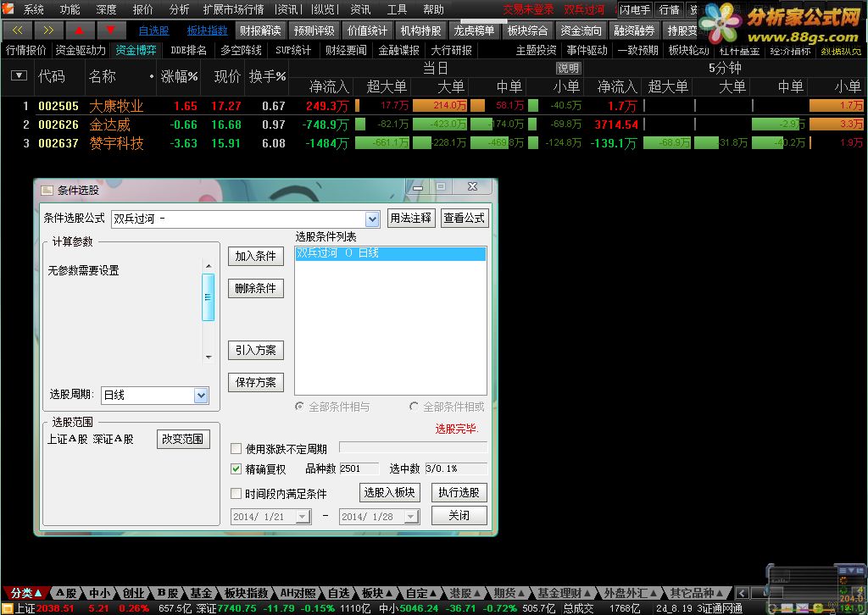Select 双兵过河 0 日线 in condition list
The height and width of the screenshot is (615, 868).
coord(390,253)
